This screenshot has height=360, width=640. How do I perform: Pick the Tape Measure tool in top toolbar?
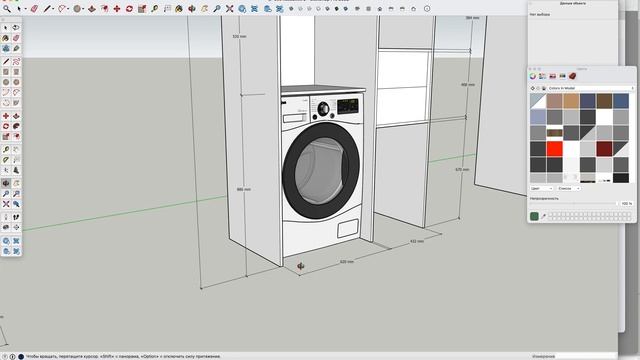(154, 8)
